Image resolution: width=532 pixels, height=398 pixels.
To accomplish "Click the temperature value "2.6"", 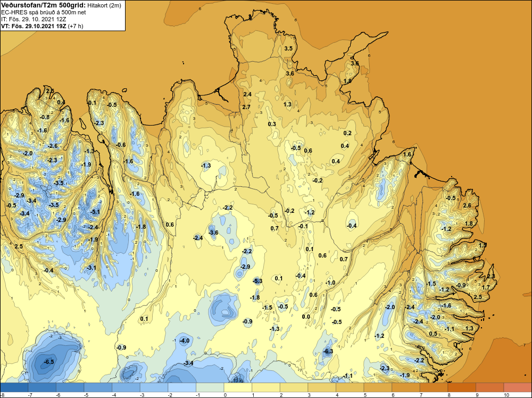I will tap(467, 205).
